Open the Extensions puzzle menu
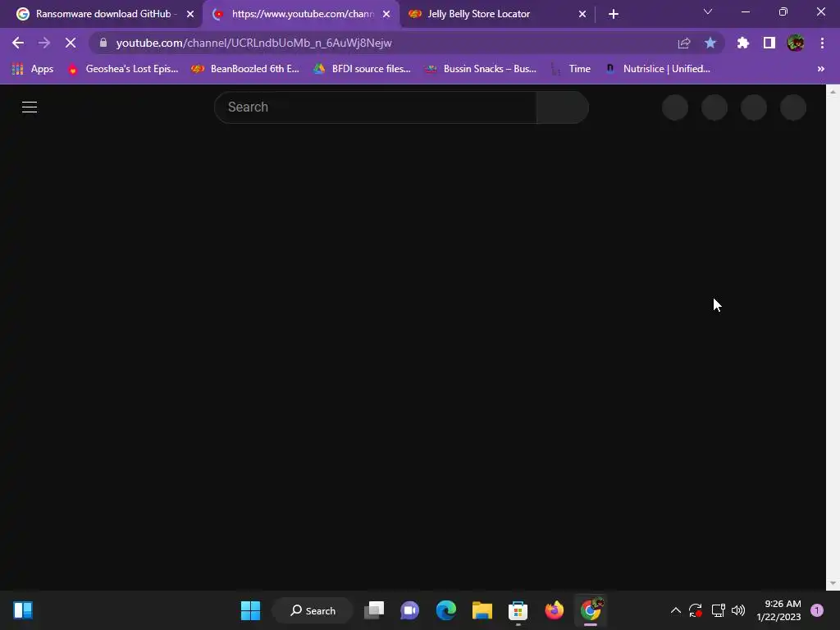 pyautogui.click(x=743, y=43)
